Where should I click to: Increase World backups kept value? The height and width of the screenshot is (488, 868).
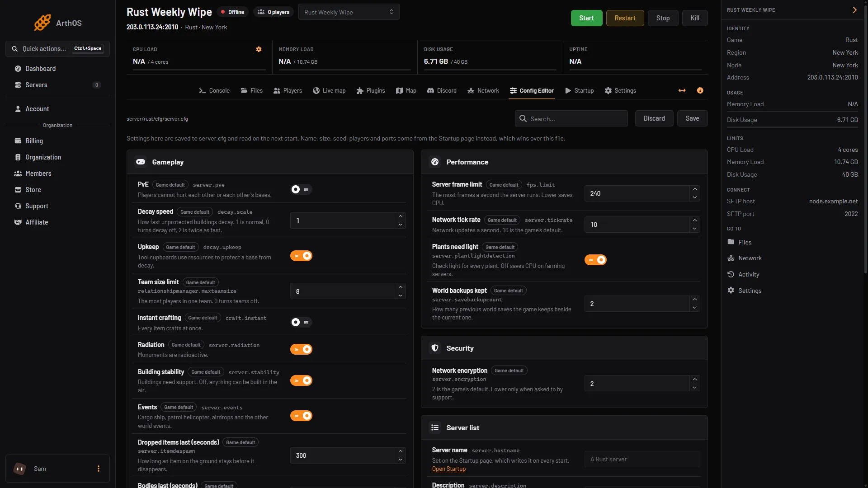(x=694, y=300)
